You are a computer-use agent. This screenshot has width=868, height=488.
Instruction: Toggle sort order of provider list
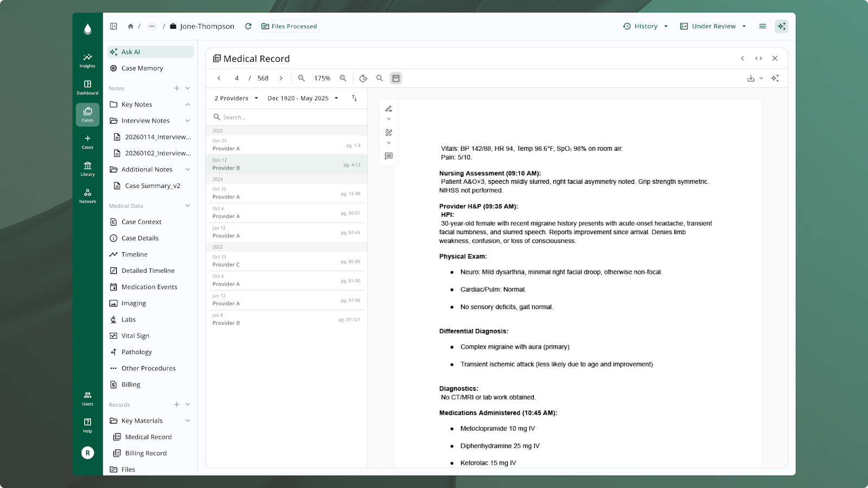[x=354, y=98]
